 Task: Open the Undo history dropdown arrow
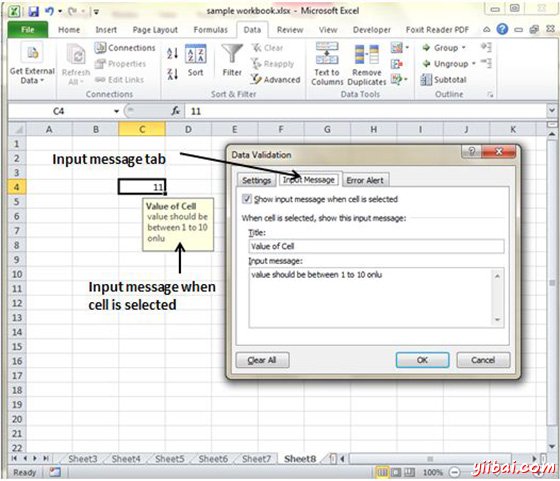point(60,11)
